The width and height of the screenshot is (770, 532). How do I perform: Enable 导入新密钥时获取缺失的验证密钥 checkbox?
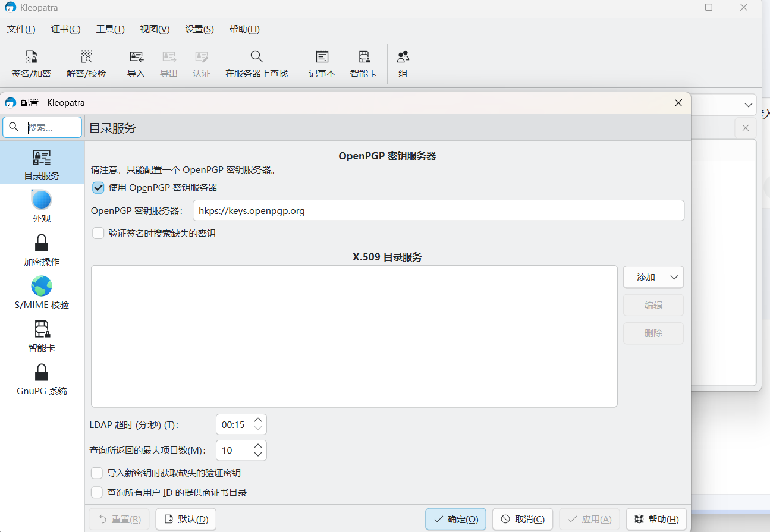pyautogui.click(x=97, y=473)
